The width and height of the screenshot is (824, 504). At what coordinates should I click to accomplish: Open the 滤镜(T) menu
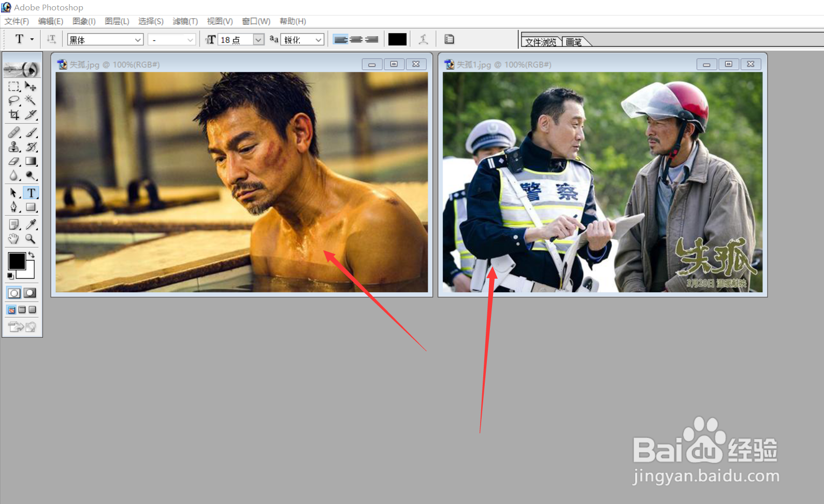click(x=185, y=21)
